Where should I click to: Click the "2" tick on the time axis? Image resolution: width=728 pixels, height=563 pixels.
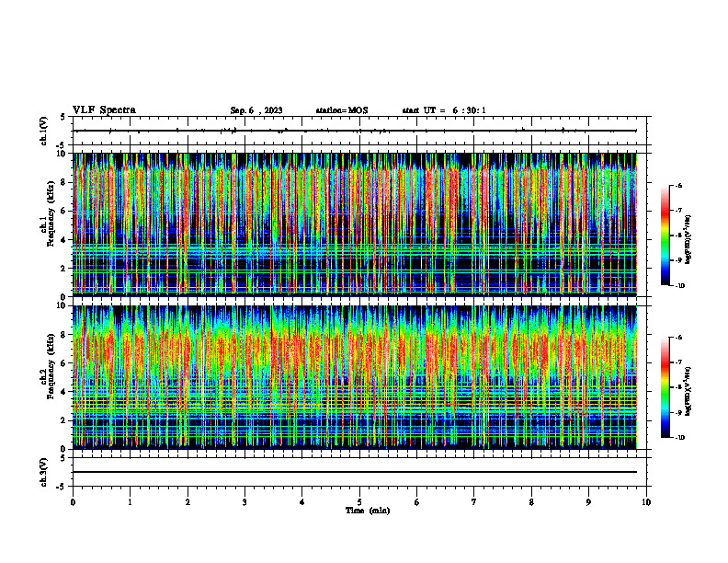(188, 502)
